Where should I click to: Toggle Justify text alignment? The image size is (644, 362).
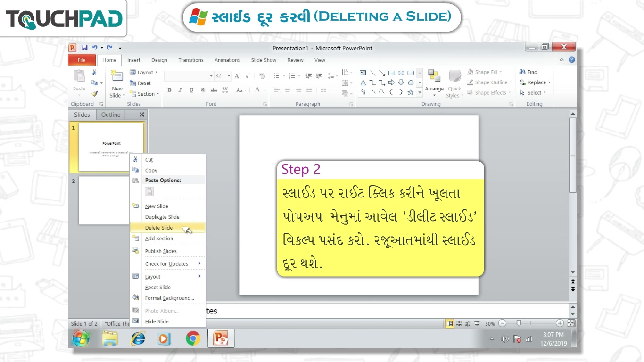tap(309, 90)
